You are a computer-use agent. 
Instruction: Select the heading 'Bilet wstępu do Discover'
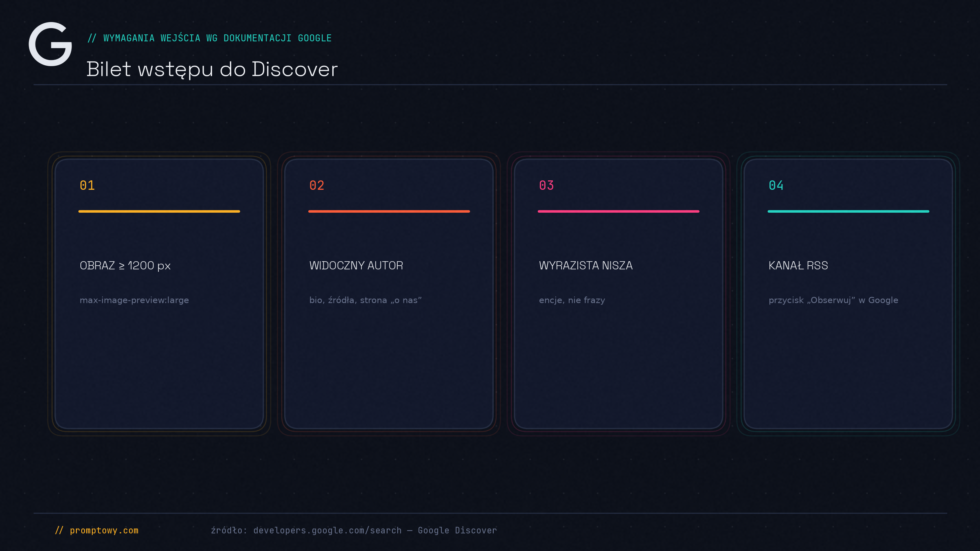212,69
